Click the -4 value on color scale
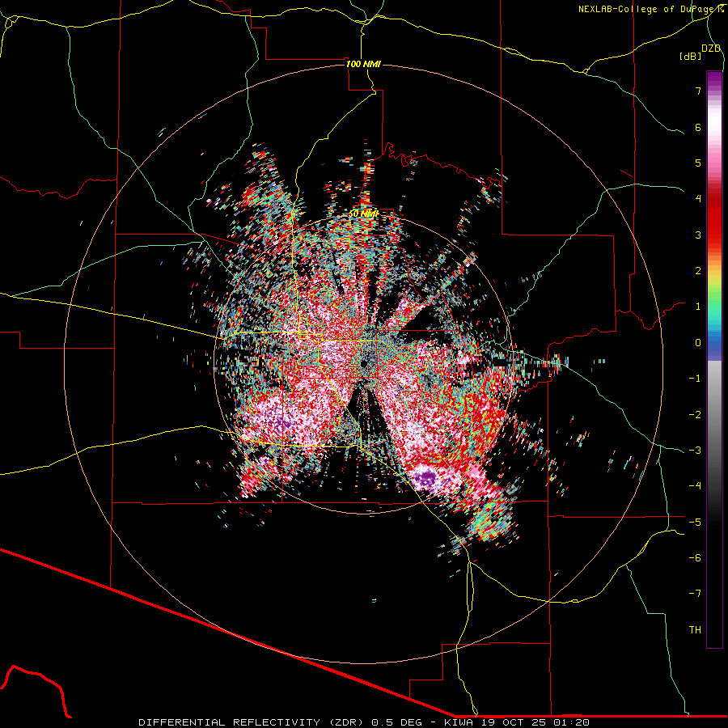 coord(695,486)
